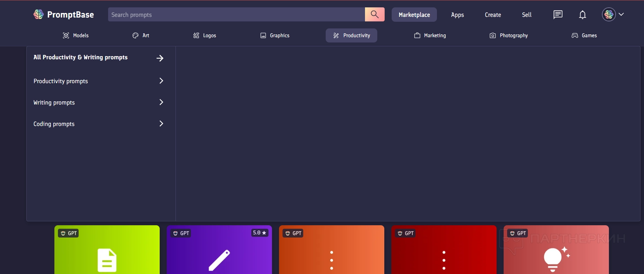The width and height of the screenshot is (644, 274).
Task: Go to All Productivity & Writing prompts
Action: click(x=80, y=58)
